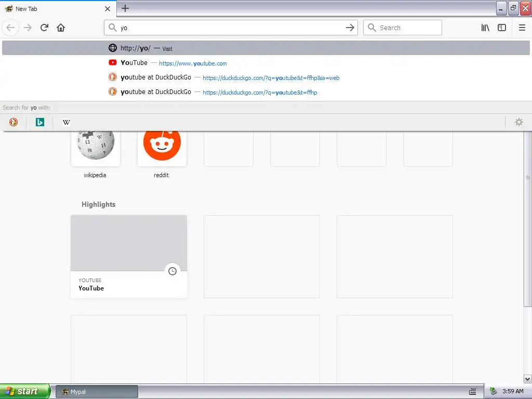The width and height of the screenshot is (532, 399).
Task: Reload the current page
Action: tap(44, 28)
